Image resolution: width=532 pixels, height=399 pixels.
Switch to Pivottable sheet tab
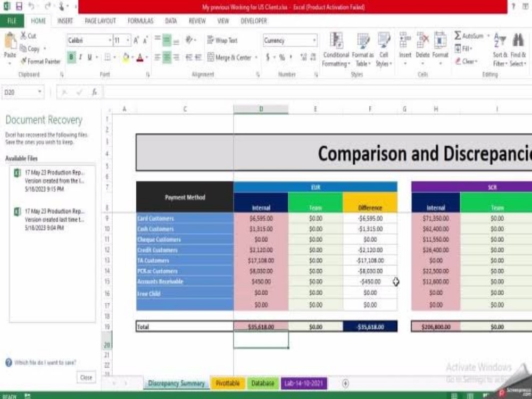coord(228,384)
